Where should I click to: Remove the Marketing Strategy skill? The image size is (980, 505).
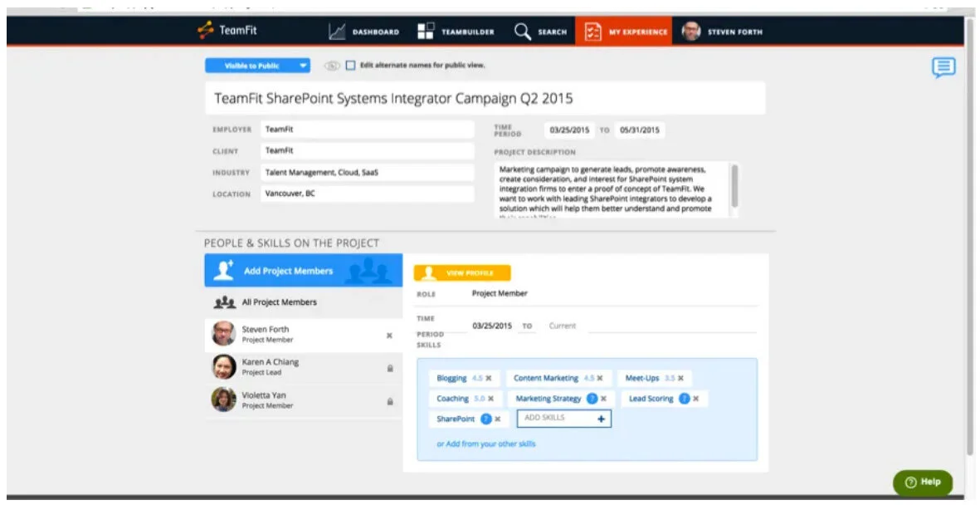coord(604,399)
